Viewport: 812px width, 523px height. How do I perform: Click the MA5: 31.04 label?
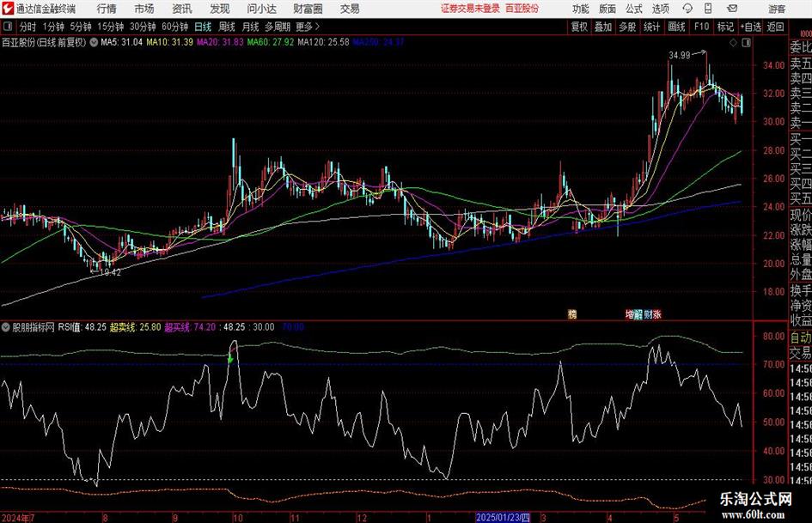pos(121,42)
